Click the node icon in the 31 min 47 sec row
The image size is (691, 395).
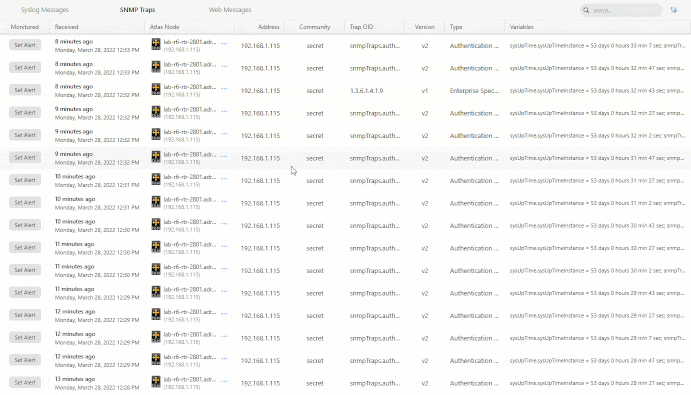(156, 157)
